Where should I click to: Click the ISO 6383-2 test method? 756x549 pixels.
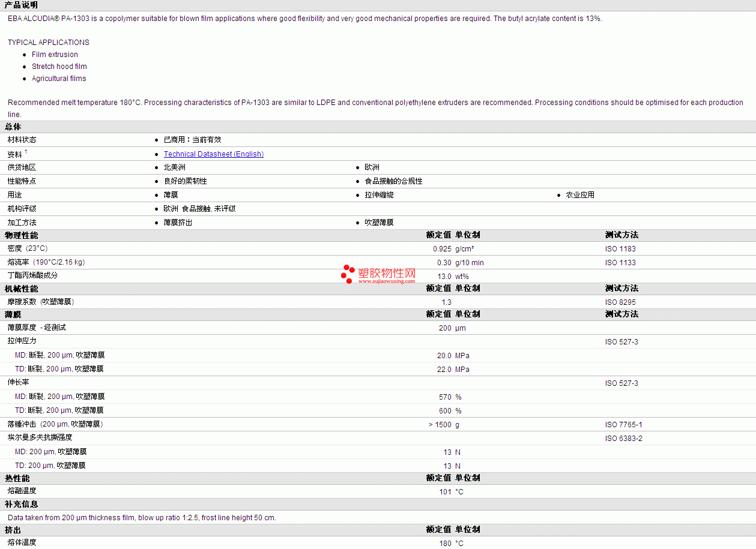coord(624,439)
